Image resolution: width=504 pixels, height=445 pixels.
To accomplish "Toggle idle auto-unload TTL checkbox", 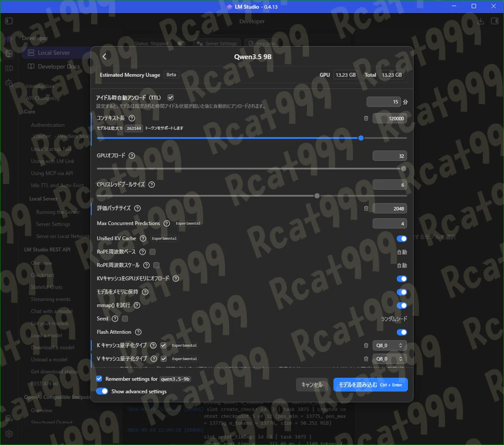I will click(171, 97).
